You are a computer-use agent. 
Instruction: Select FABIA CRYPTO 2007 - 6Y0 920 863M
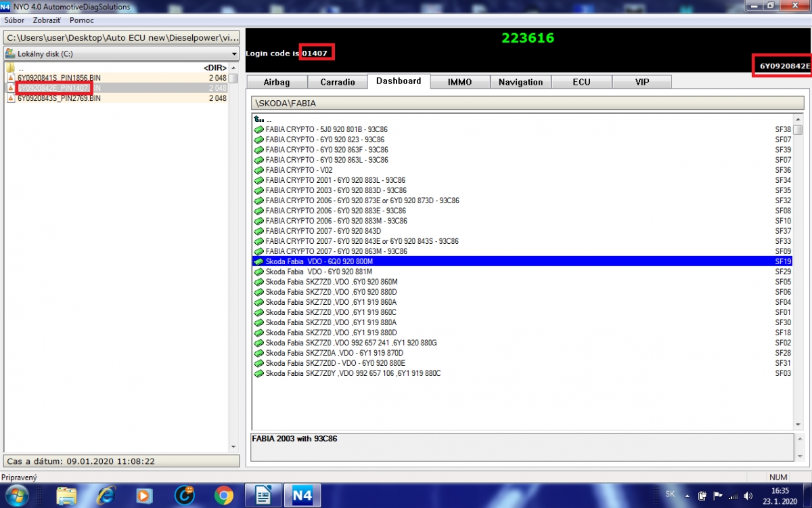click(522, 251)
